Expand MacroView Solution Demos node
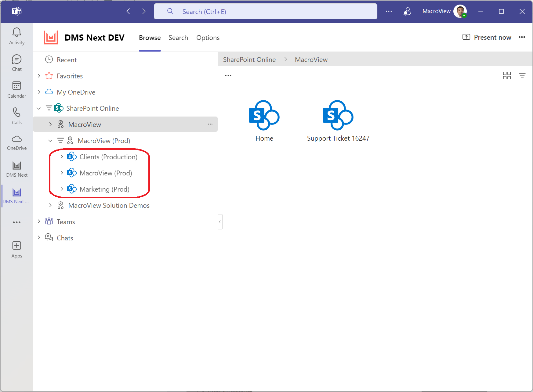Image resolution: width=533 pixels, height=392 pixels. 50,205
